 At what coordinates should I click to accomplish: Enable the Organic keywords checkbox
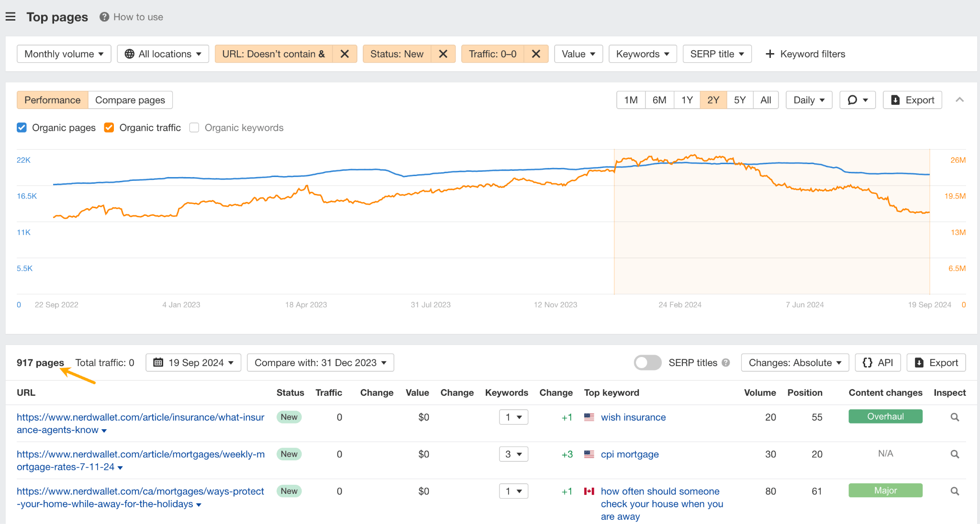(194, 128)
